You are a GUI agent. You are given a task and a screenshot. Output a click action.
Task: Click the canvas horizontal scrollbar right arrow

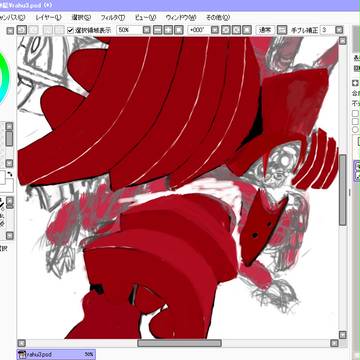[334, 343]
